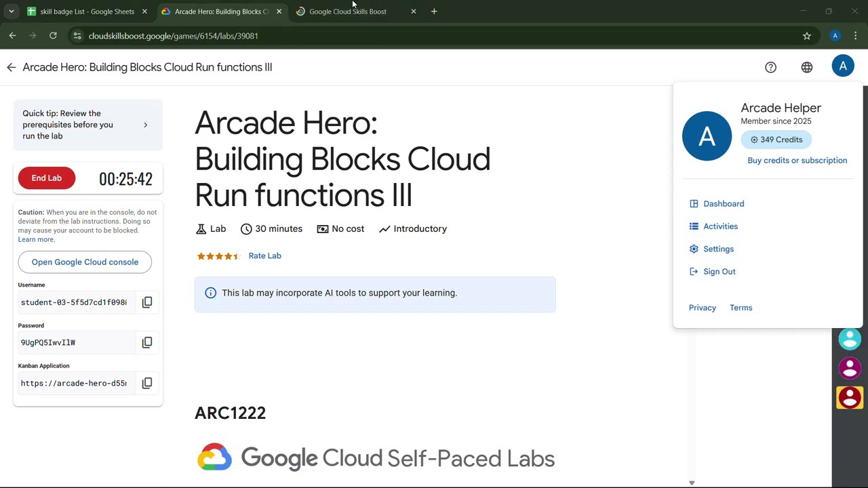This screenshot has width=868, height=488.
Task: Click the info icon in the AI tools notice
Action: pos(210,293)
